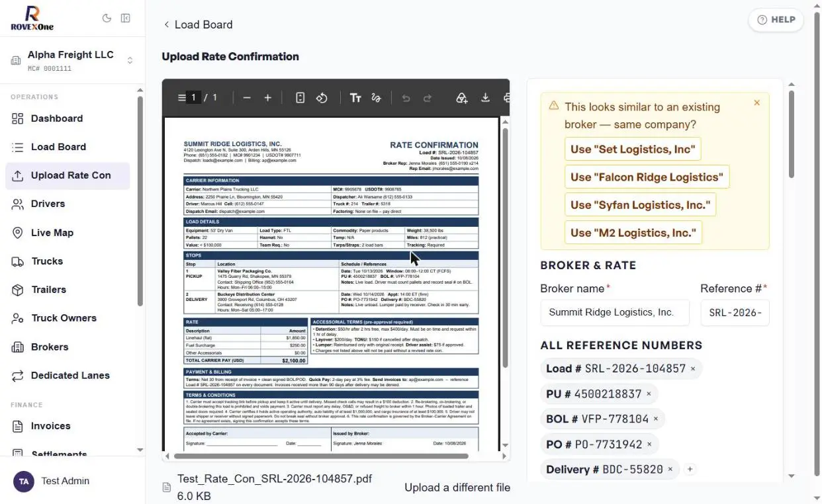Remove the PU # 4500218837 tag
This screenshot has height=504, width=822.
(x=649, y=394)
